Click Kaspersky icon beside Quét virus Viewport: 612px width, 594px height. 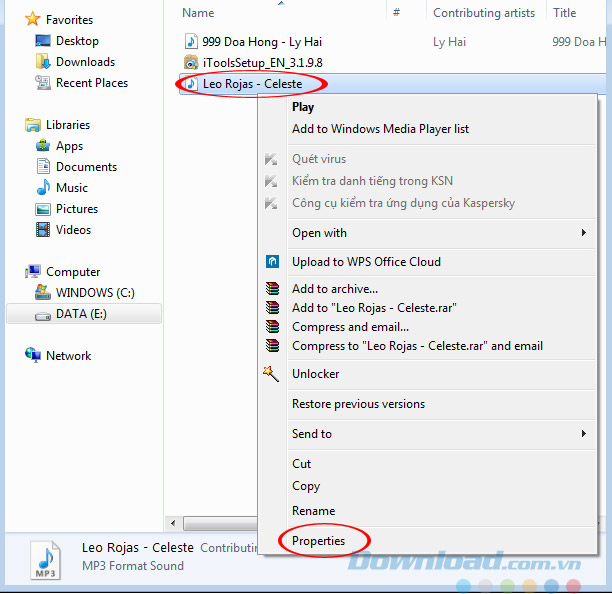click(271, 159)
